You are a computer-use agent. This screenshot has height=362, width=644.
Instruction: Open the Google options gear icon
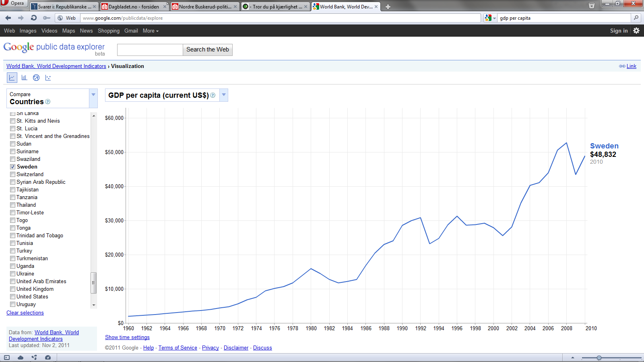[636, 31]
